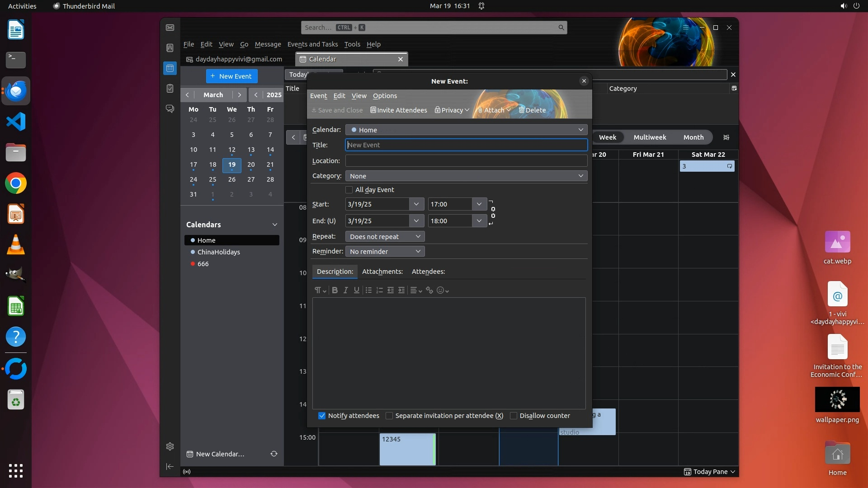868x488 pixels.
Task: Insert a link using link icon
Action: [x=429, y=291]
